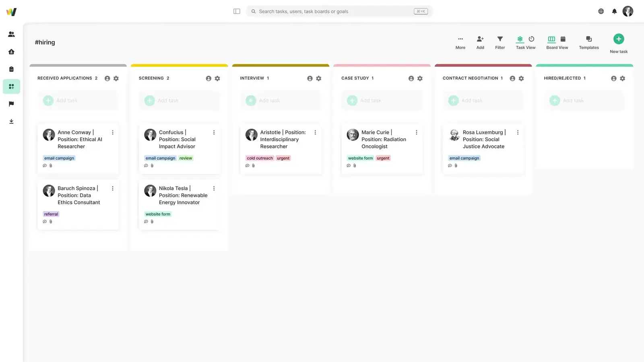Open the flag goals sidebar icon
Image resolution: width=644 pixels, height=362 pixels.
(11, 104)
